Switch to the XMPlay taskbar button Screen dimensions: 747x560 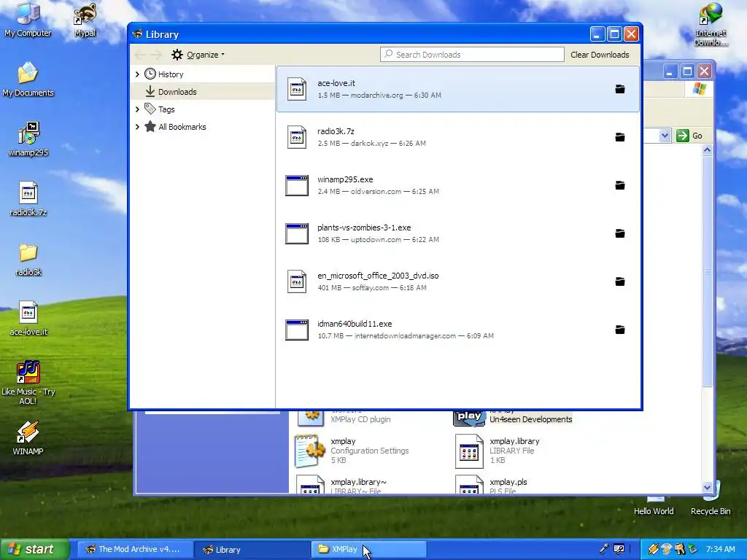[369, 549]
